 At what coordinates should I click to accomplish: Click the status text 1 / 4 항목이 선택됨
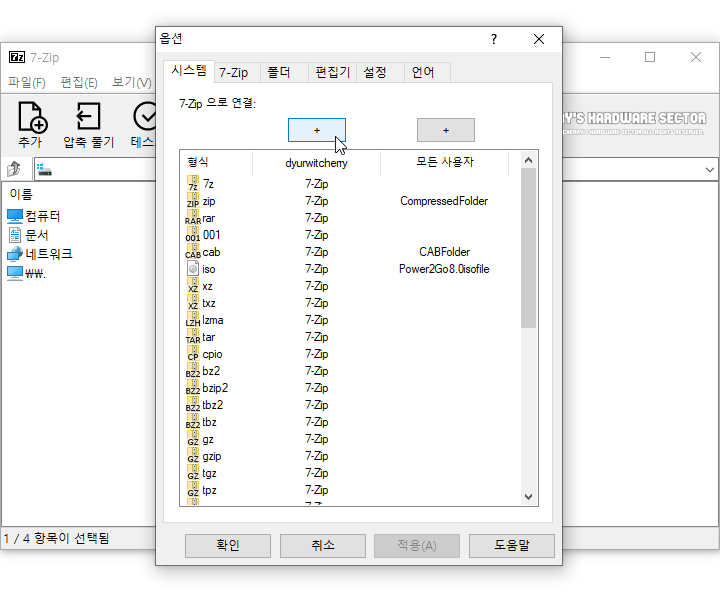click(56, 538)
